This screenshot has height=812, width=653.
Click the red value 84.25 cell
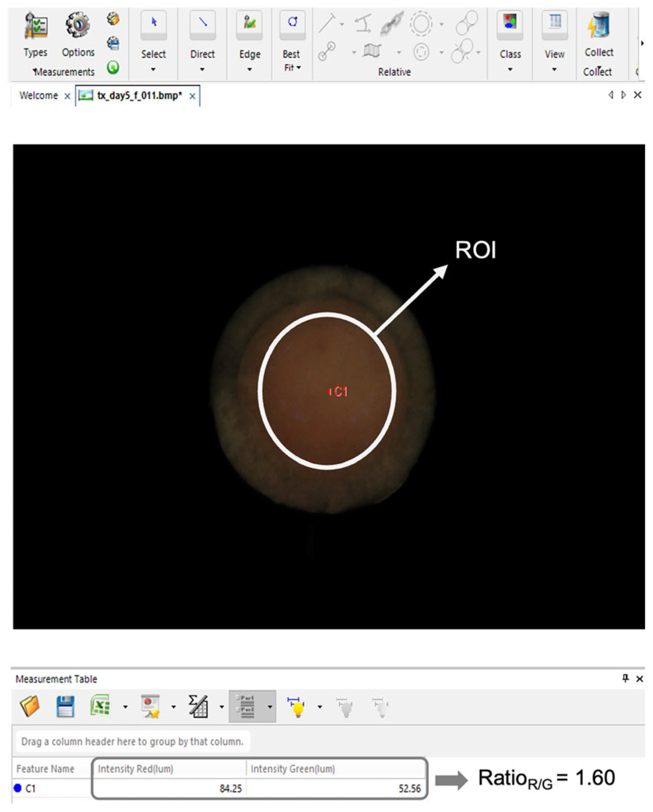(170, 789)
